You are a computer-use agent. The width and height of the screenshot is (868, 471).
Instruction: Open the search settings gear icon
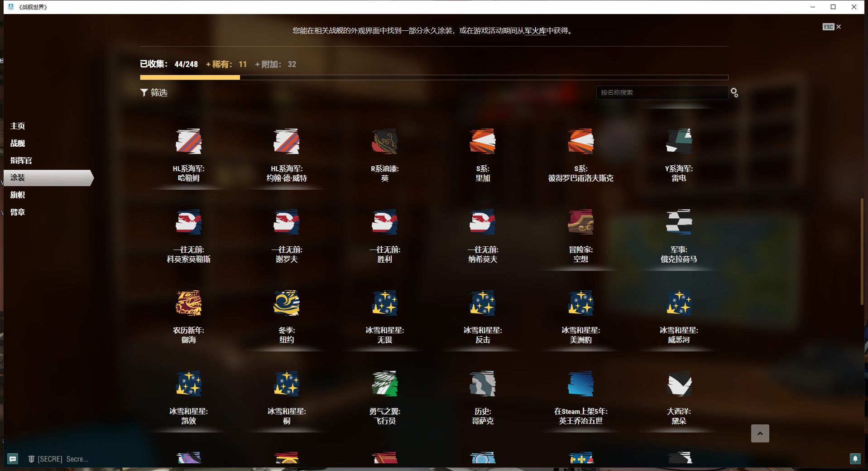point(734,93)
